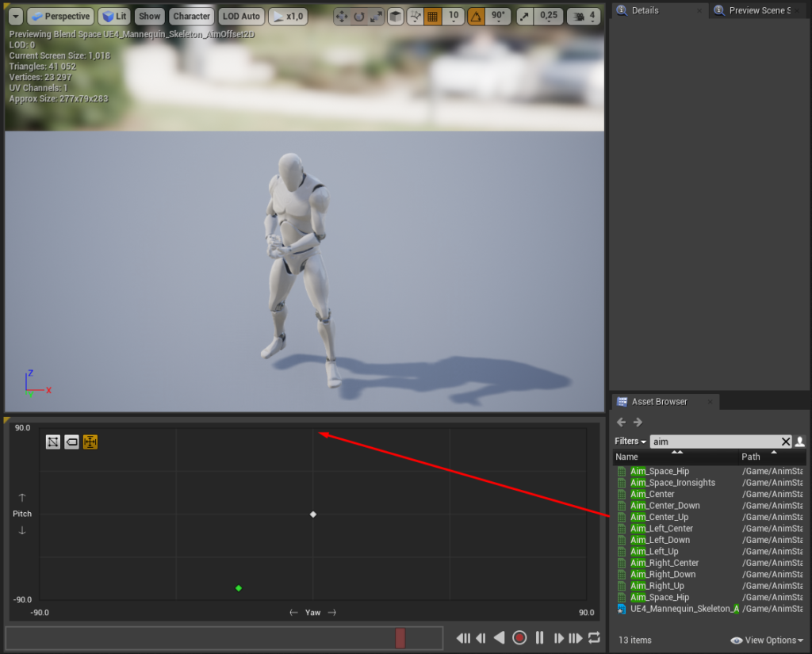Toggle sample labels button in blend space
812x654 pixels.
[x=71, y=442]
